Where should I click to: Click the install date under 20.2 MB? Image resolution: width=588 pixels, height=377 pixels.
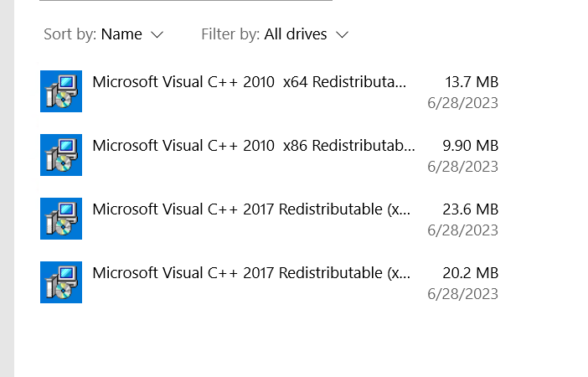[462, 294]
